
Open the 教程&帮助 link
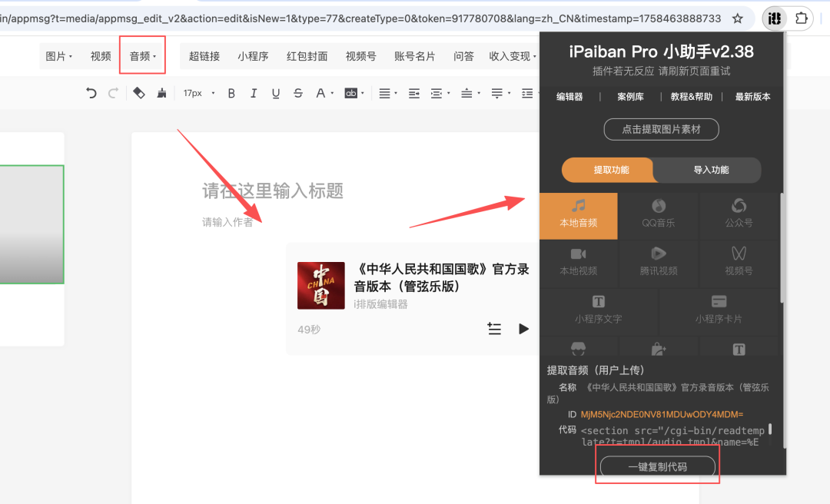692,97
